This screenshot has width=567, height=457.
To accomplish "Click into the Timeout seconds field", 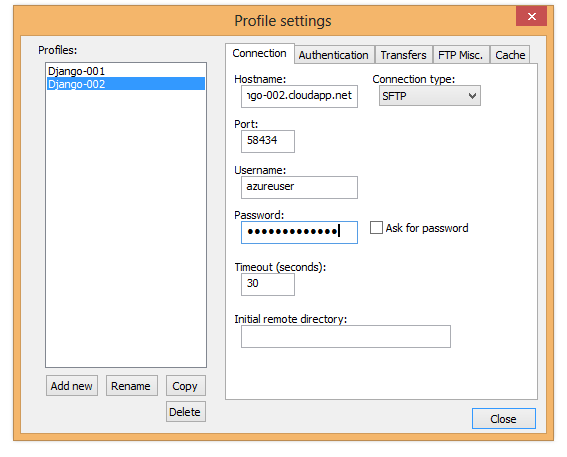I will [x=268, y=285].
